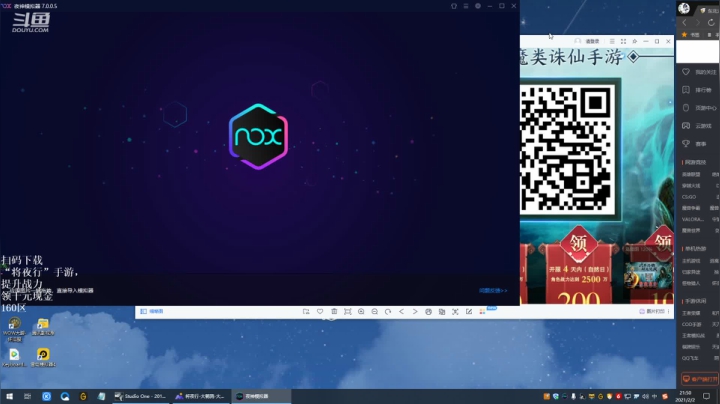Click the login avatar in viewer title bar
This screenshot has width=720, height=404.
pyautogui.click(x=578, y=41)
